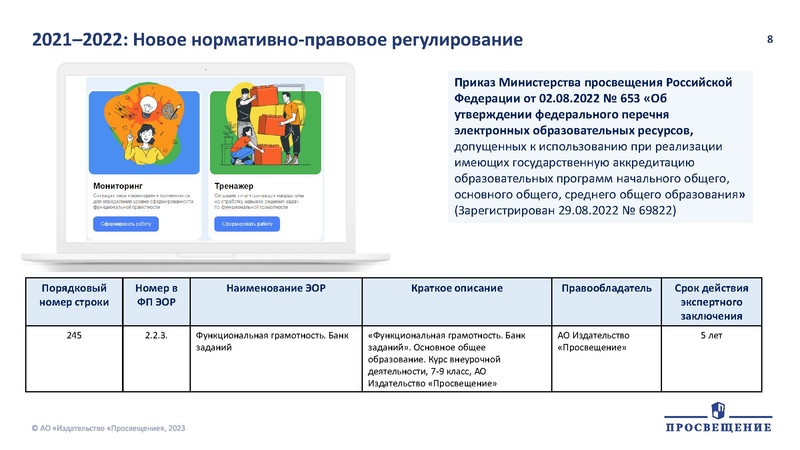Screen dimensions: 800x450
Task: Click the 'Краткое описание' column header
Action: coord(457,302)
